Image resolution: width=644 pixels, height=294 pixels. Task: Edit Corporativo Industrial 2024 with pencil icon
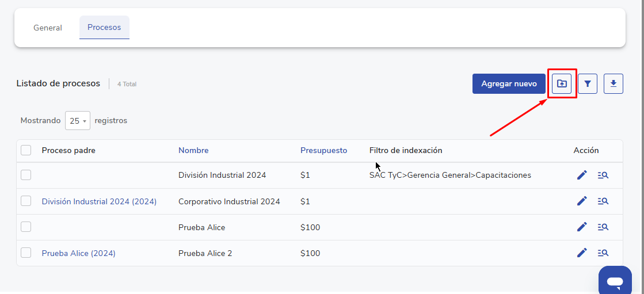click(x=582, y=201)
